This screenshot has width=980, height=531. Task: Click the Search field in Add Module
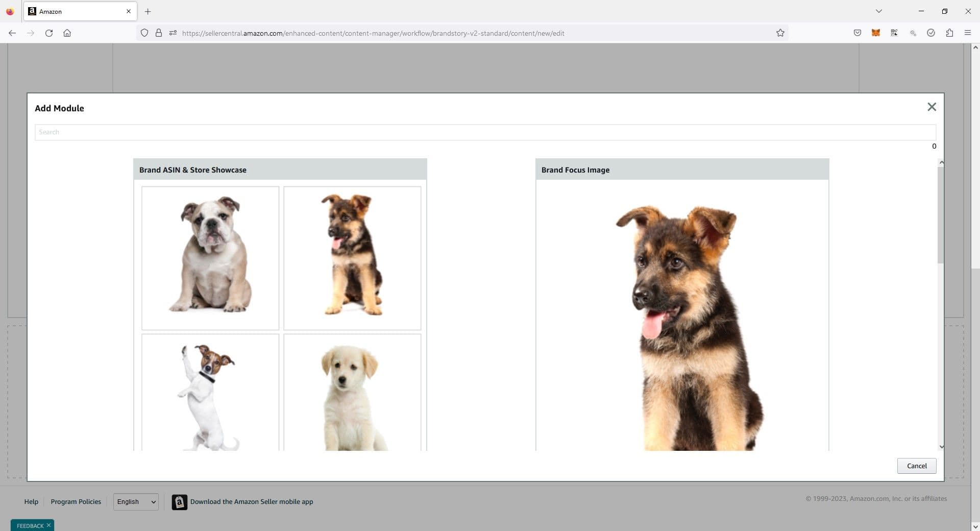[x=485, y=132]
